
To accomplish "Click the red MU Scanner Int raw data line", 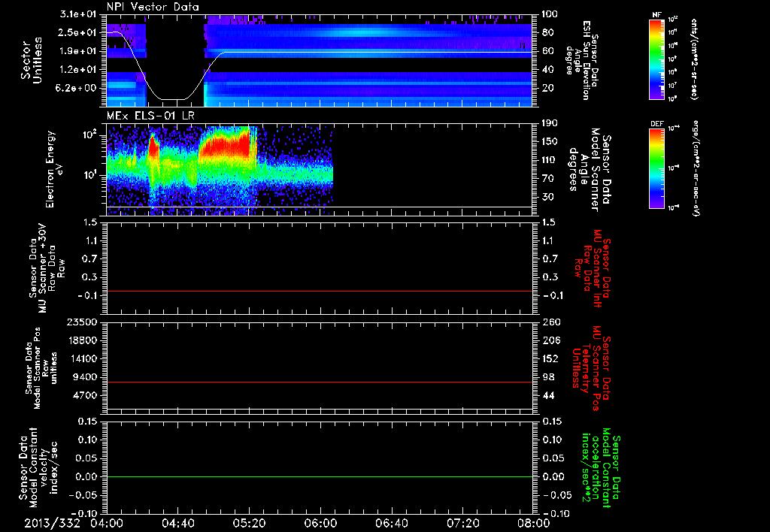I will pyautogui.click(x=319, y=291).
